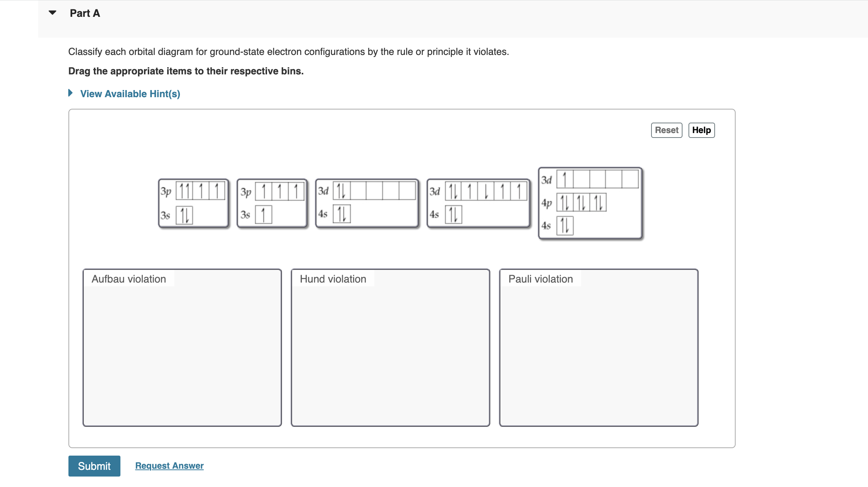This screenshot has height=487, width=868.
Task: Submit the answer
Action: 94,466
